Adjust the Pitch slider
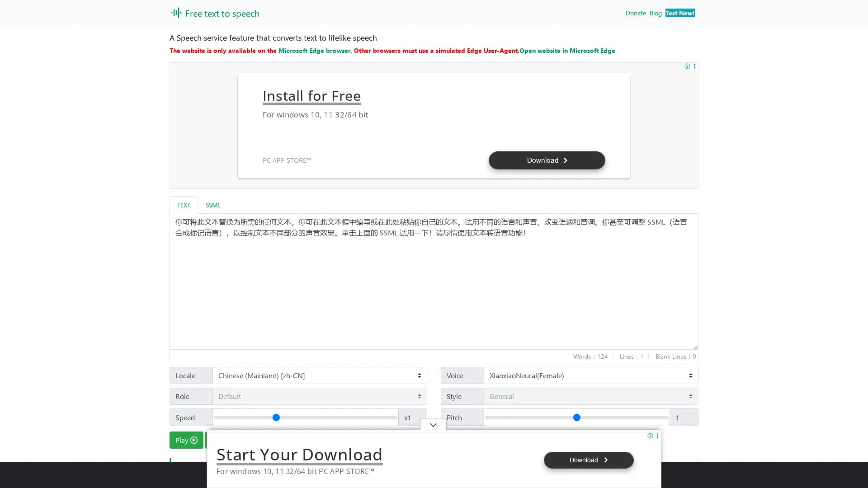The height and width of the screenshot is (488, 868). [577, 418]
